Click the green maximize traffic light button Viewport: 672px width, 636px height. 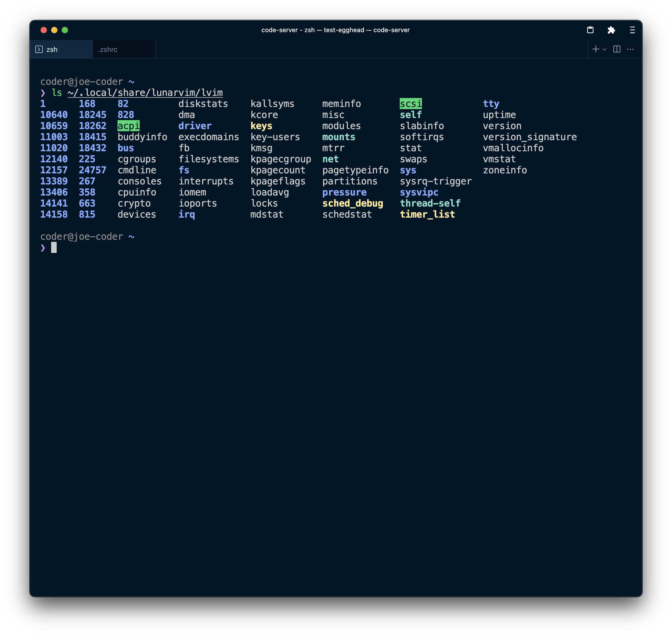[x=65, y=30]
